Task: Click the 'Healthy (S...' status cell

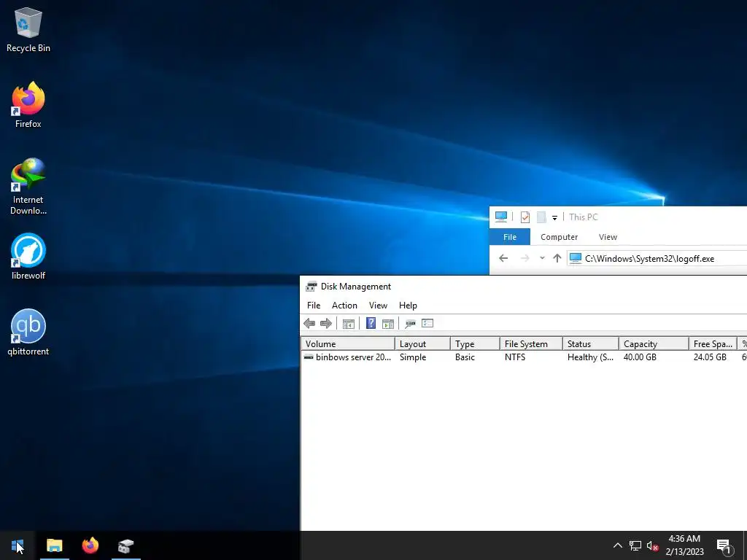Action: [590, 357]
